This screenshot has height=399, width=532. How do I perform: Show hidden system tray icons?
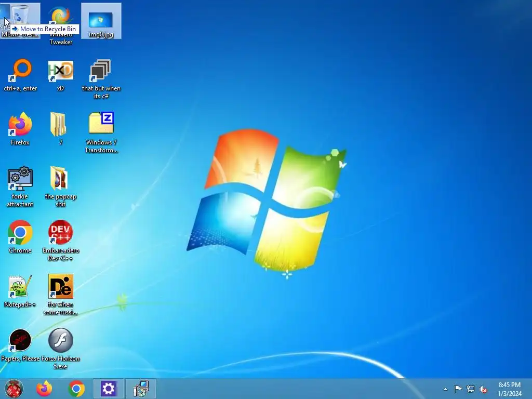point(445,389)
